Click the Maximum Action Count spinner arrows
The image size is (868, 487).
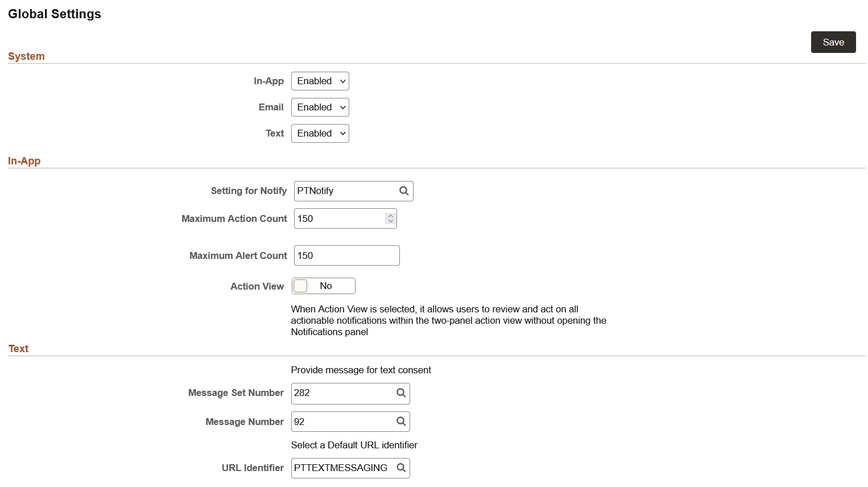pos(391,218)
